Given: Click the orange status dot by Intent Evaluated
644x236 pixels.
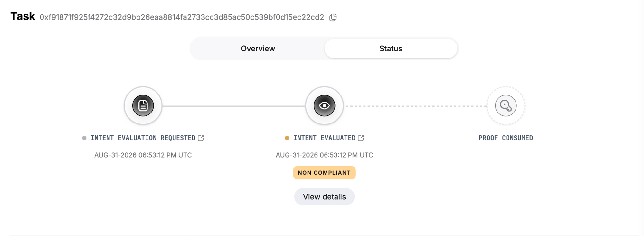Looking at the screenshot, I should point(287,138).
